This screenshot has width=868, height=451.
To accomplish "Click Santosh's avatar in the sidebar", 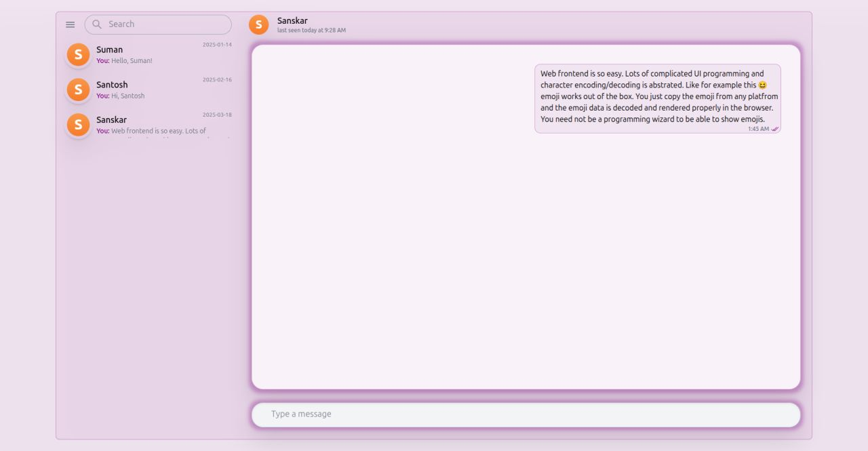I will tap(78, 90).
